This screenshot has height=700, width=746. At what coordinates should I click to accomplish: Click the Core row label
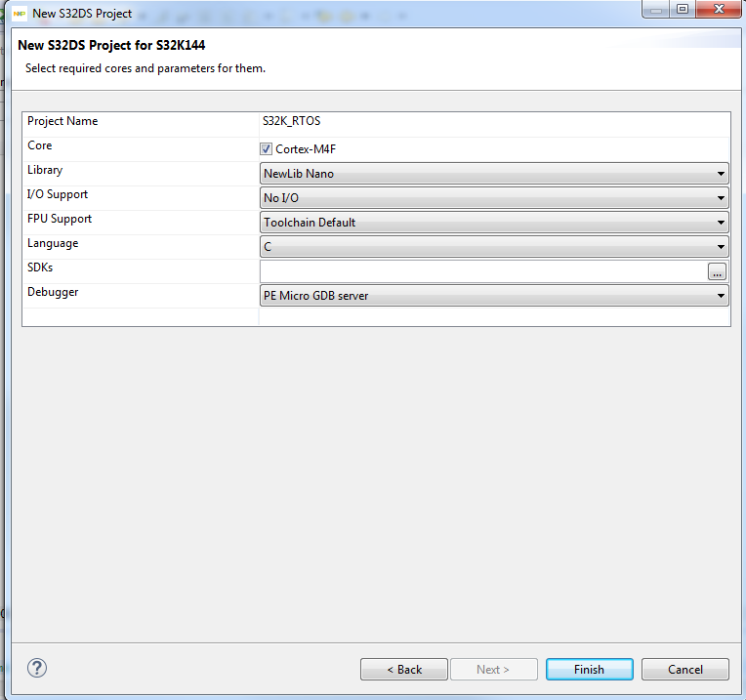[x=39, y=145]
